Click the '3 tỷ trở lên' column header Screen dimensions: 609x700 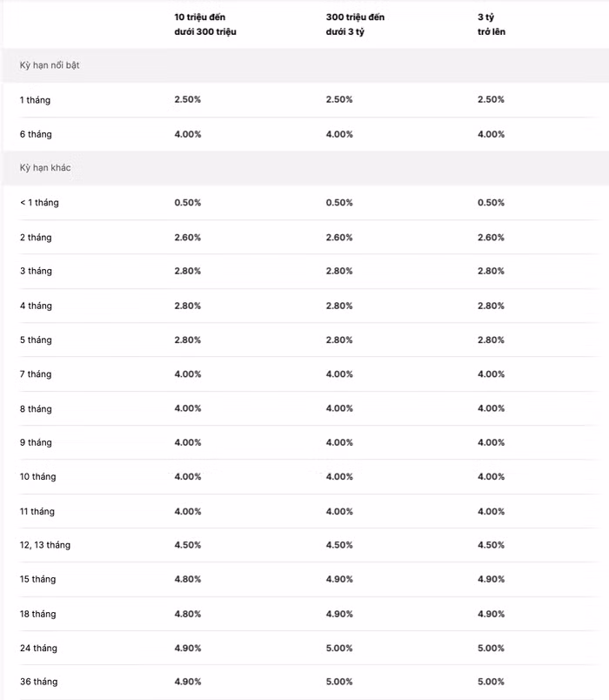click(492, 24)
